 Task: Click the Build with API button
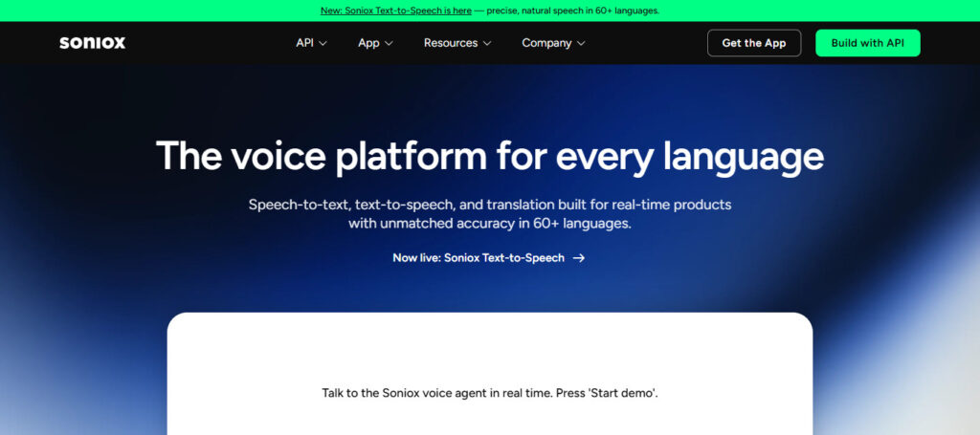coord(867,43)
